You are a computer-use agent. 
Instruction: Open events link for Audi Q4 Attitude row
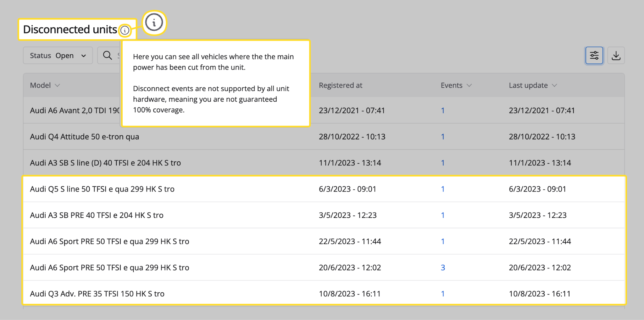443,137
